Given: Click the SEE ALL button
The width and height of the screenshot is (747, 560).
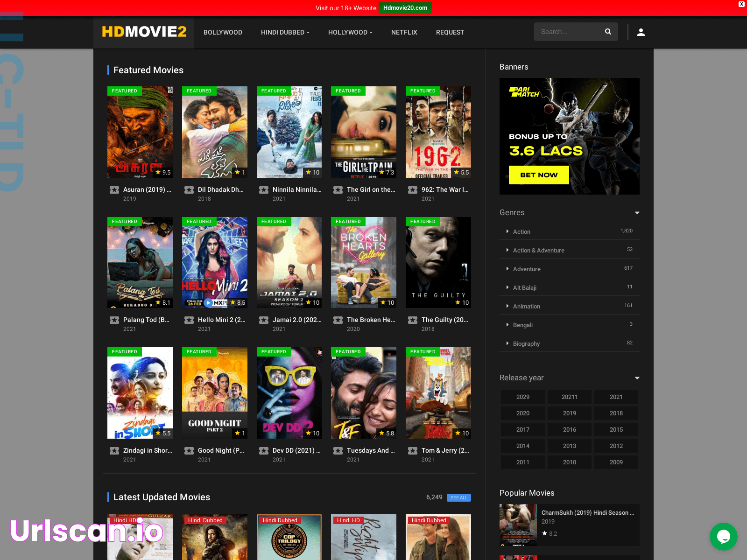Looking at the screenshot, I should click(459, 498).
